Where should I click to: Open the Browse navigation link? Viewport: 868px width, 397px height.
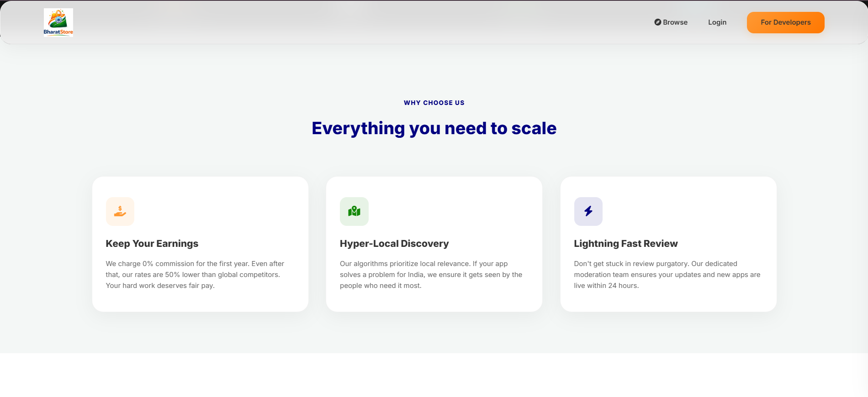tap(675, 22)
